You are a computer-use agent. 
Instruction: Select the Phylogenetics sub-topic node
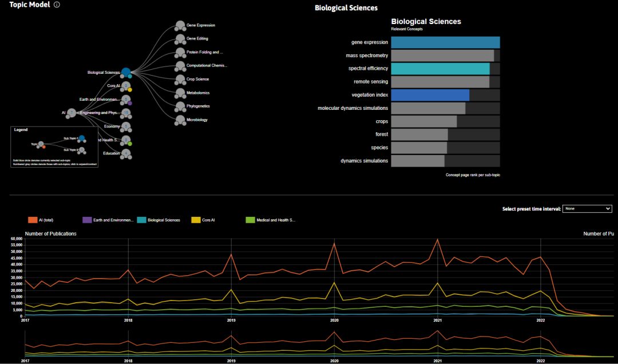[180, 106]
